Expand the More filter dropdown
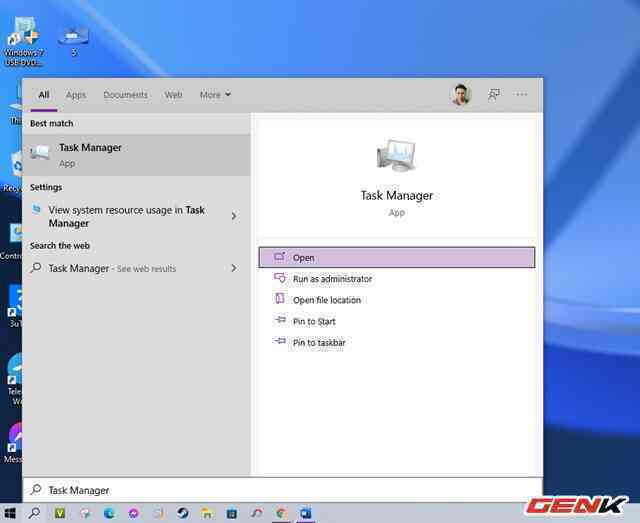 (x=215, y=95)
